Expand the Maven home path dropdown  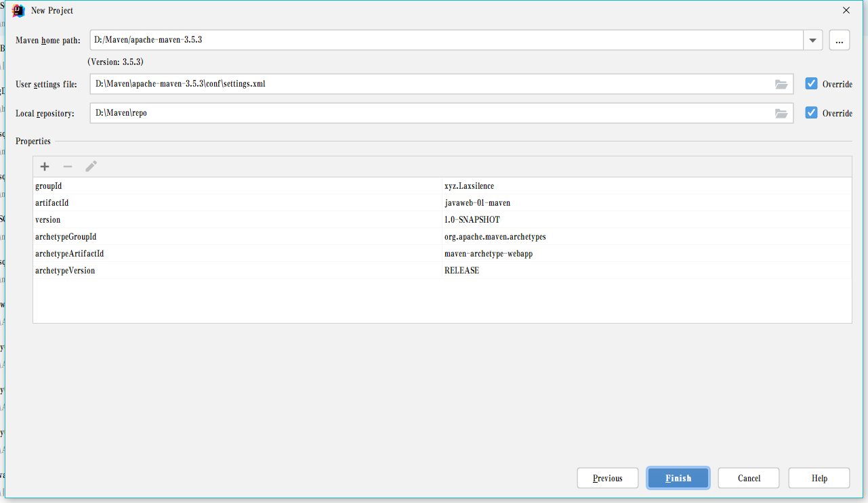pos(812,41)
